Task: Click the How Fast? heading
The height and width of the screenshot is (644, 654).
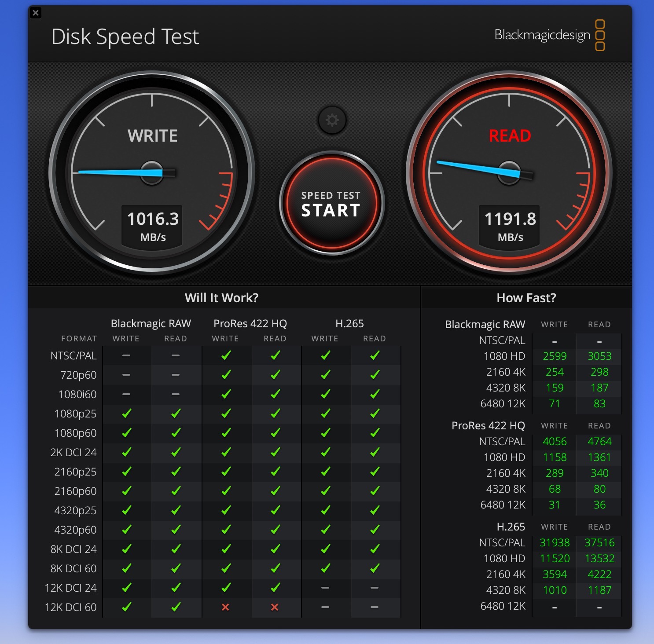Action: pos(526,298)
